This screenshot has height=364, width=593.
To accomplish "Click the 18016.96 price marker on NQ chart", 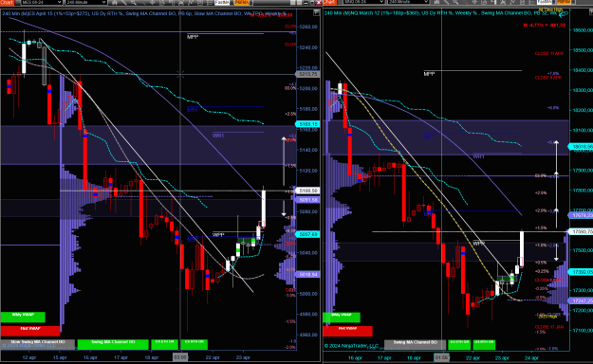I will [x=582, y=147].
